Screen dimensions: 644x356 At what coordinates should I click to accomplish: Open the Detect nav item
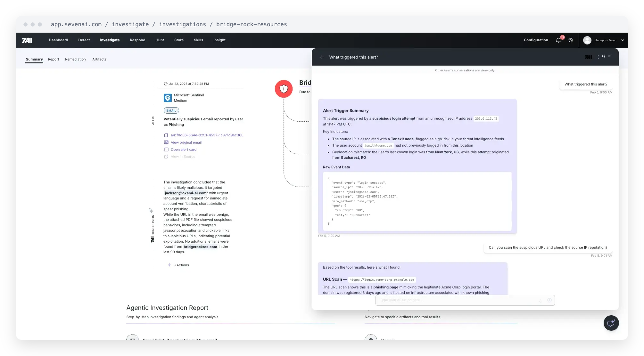click(x=84, y=40)
